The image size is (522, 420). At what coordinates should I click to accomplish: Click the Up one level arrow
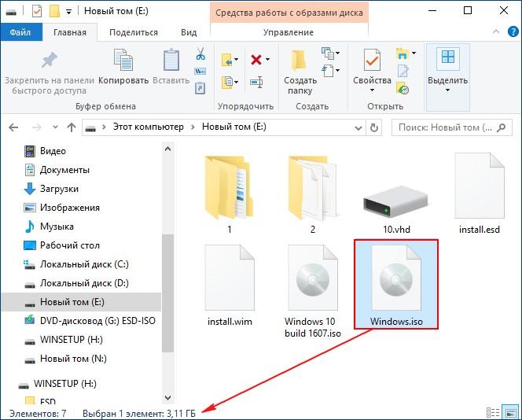(x=72, y=127)
